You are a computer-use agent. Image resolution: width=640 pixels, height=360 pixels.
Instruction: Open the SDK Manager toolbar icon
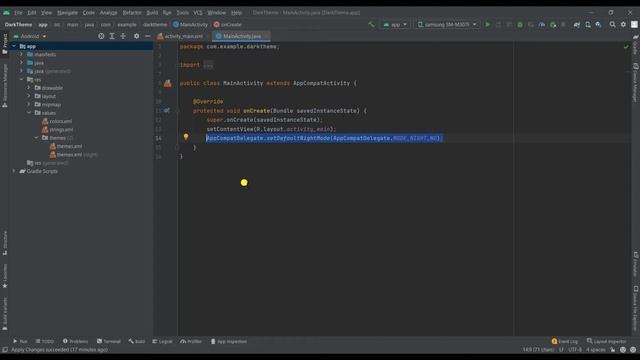[x=598, y=24]
